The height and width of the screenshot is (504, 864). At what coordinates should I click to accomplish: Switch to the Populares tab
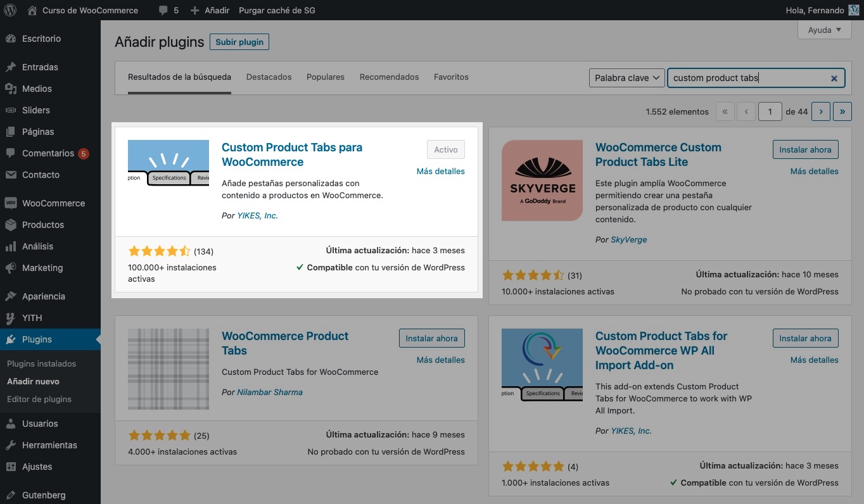(x=325, y=77)
